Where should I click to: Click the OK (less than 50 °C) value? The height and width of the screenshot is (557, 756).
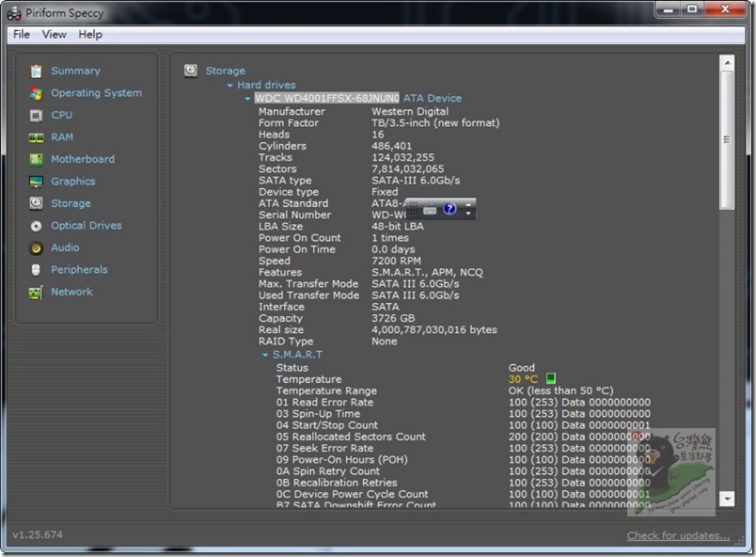point(560,390)
